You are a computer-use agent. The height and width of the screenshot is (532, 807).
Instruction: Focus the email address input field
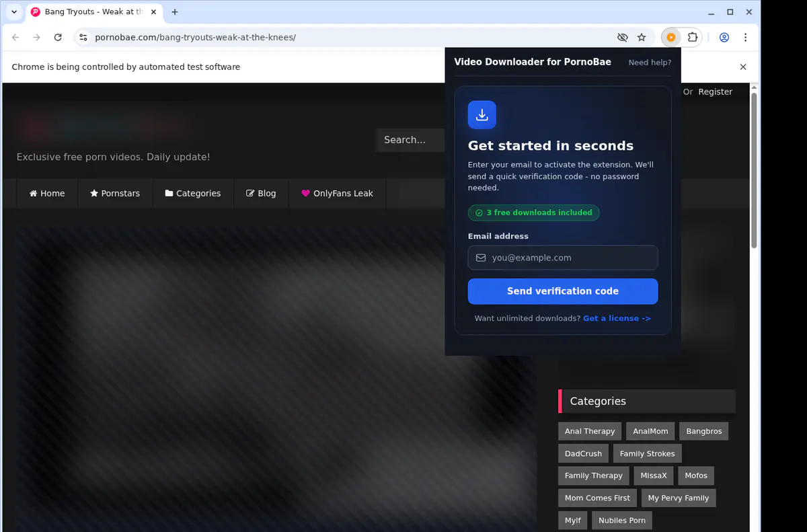(x=563, y=258)
